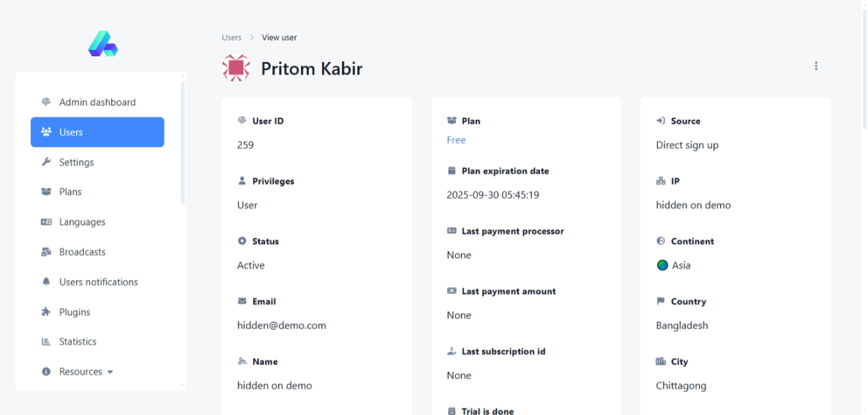Click the Users notifications bell icon

(x=46, y=282)
